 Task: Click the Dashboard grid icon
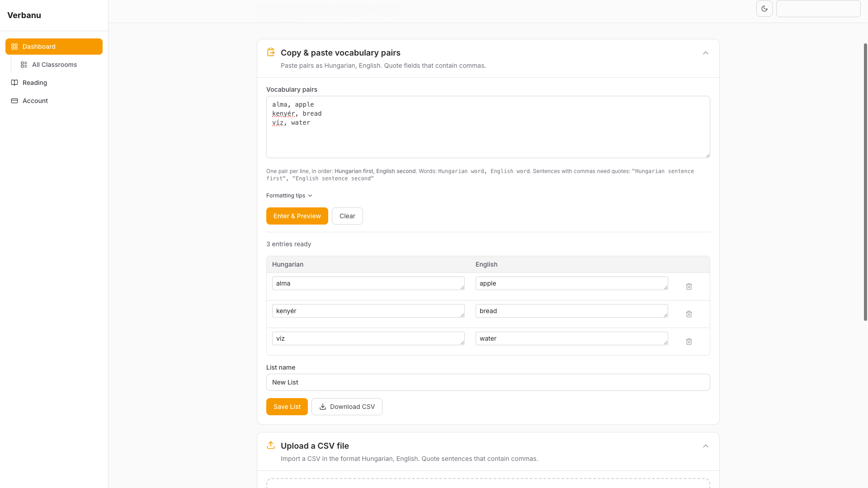(x=14, y=47)
